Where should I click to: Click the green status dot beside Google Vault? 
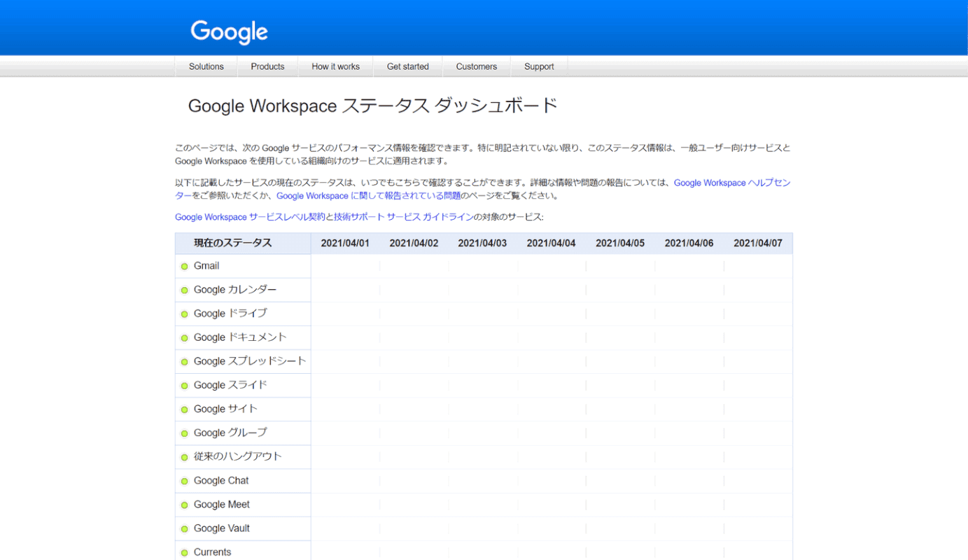[x=185, y=529]
